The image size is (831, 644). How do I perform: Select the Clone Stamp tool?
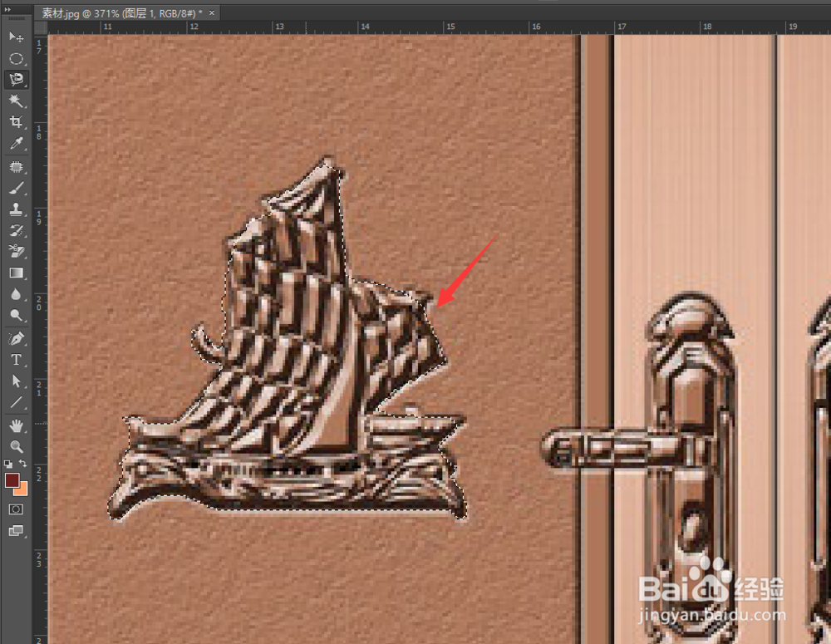16,209
